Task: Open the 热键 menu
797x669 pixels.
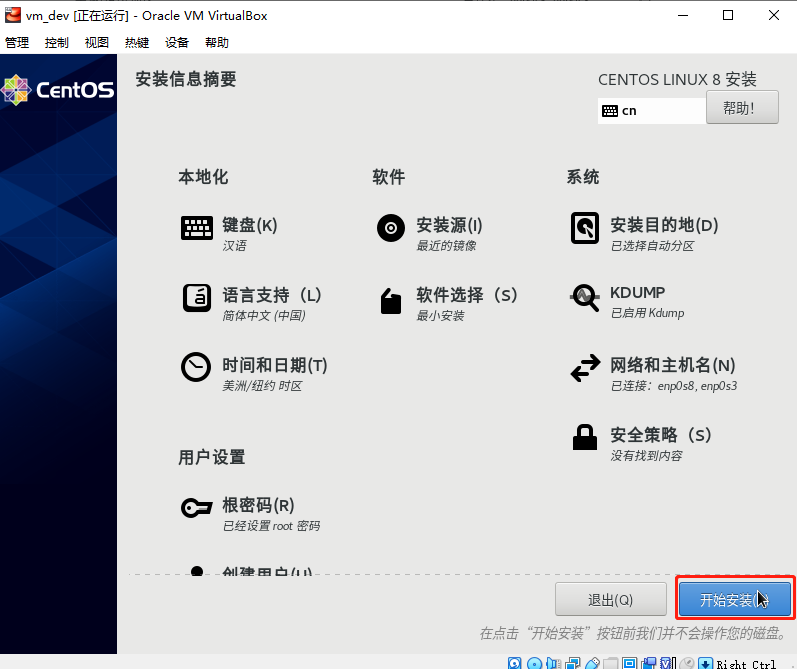Action: pos(137,42)
